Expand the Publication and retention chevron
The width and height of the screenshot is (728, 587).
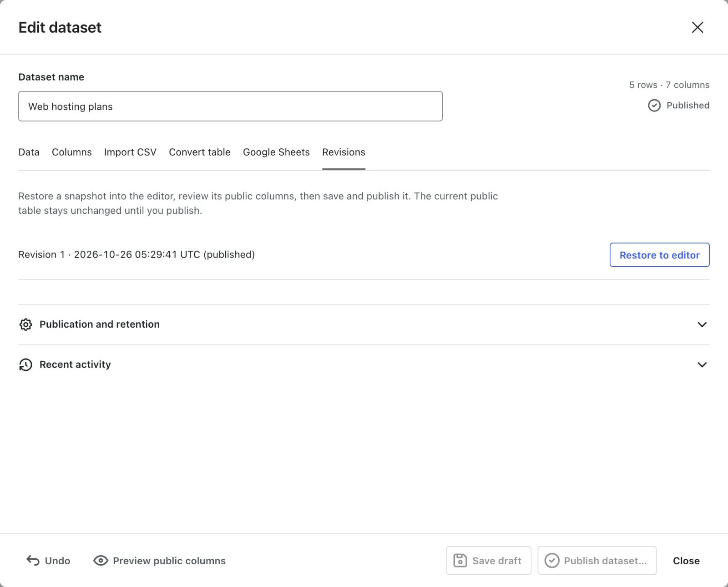(702, 324)
